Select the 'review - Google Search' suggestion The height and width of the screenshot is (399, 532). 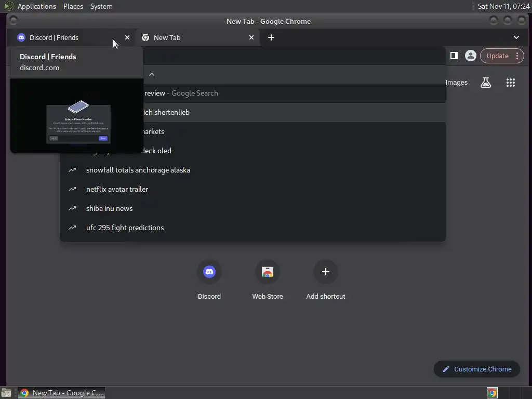tap(253, 94)
